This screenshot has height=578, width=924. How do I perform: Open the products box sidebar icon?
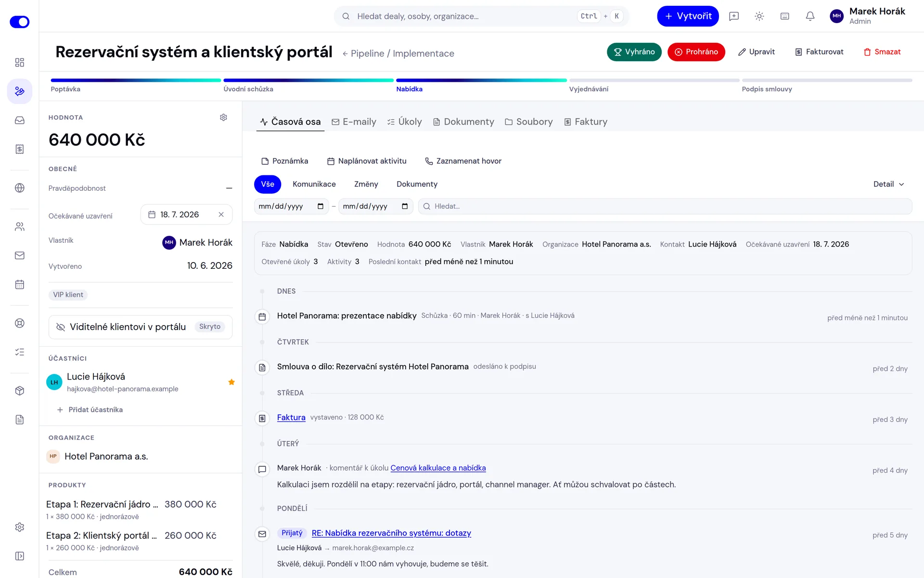click(19, 391)
